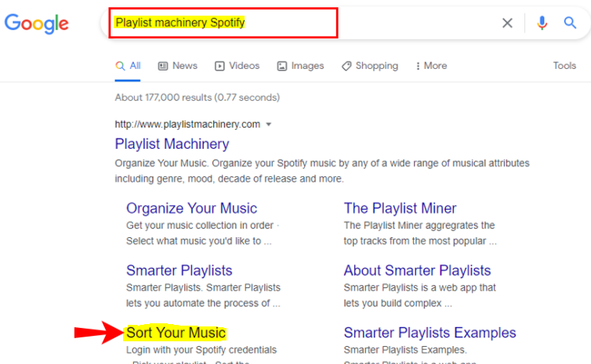Switch to the Videos tab
Screen dimensions: 591x364
pyautogui.click(x=237, y=66)
